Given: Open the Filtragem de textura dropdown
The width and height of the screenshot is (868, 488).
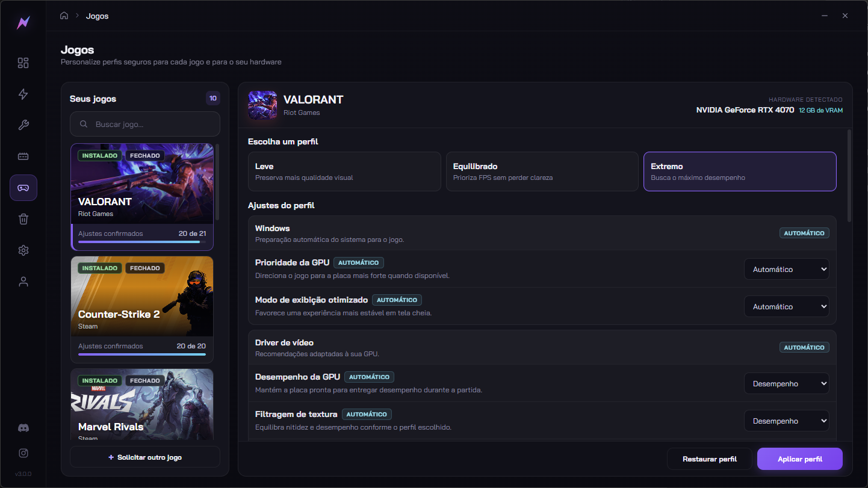Looking at the screenshot, I should pyautogui.click(x=787, y=421).
